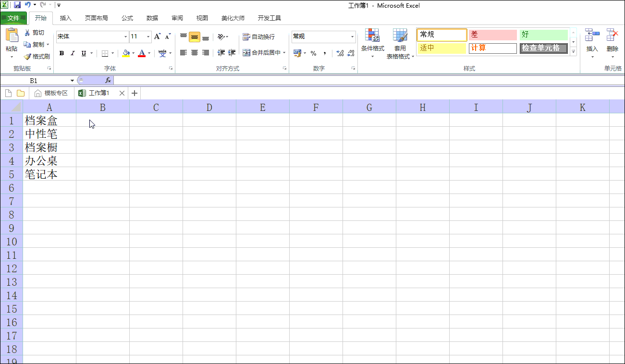Image resolution: width=625 pixels, height=364 pixels.
Task: Apply the comma thousands separator style
Action: coord(325,53)
